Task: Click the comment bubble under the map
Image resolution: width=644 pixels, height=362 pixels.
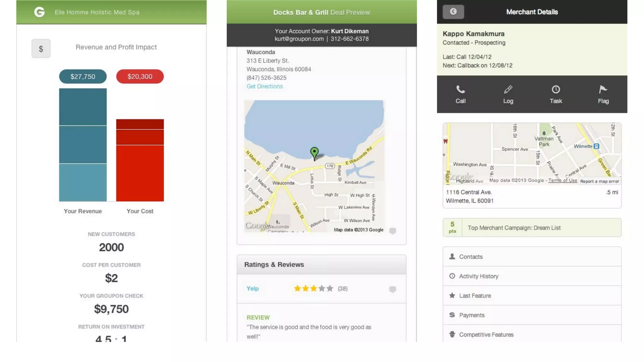Action: pos(392,231)
